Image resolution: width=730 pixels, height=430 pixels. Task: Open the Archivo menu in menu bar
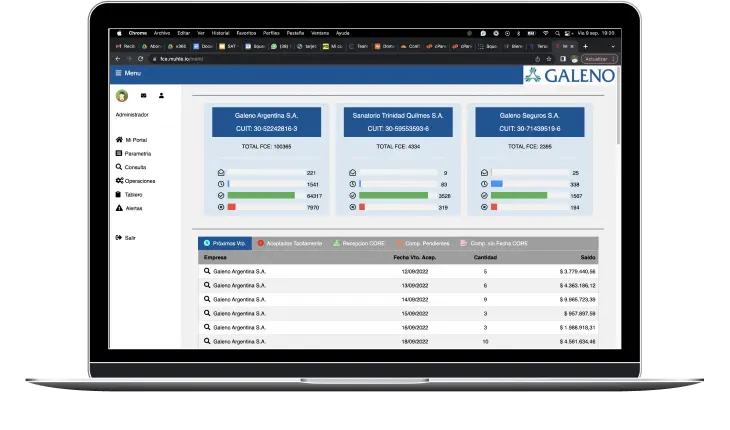click(x=162, y=33)
